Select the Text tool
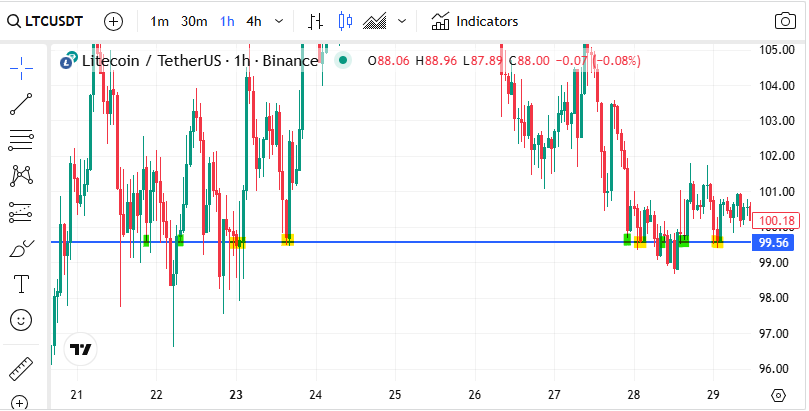 tap(21, 284)
